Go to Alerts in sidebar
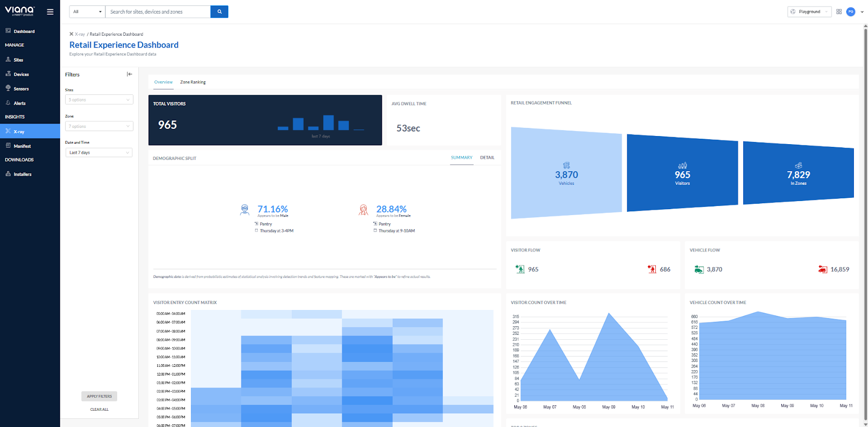 (x=20, y=103)
